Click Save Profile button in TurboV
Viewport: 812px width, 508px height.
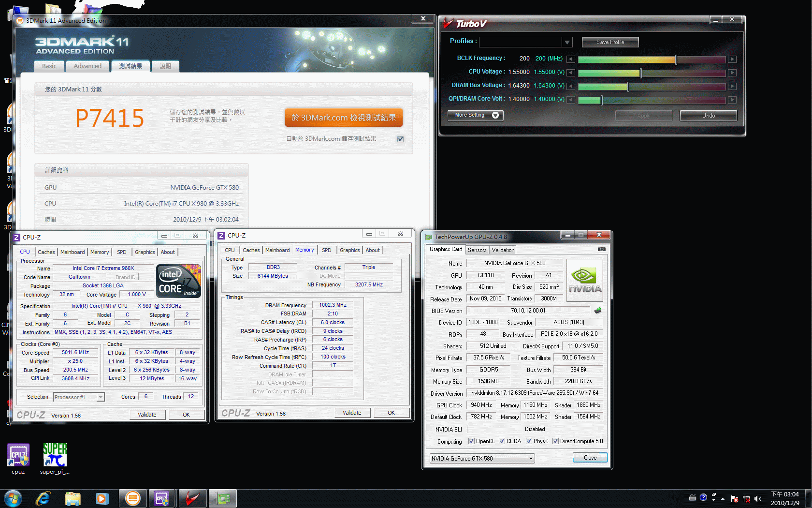[610, 42]
